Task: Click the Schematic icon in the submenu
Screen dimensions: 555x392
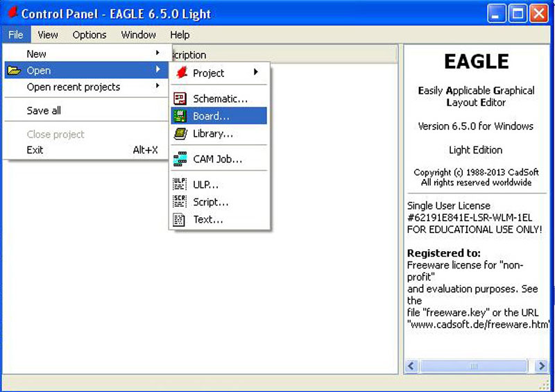Action: pyautogui.click(x=180, y=99)
